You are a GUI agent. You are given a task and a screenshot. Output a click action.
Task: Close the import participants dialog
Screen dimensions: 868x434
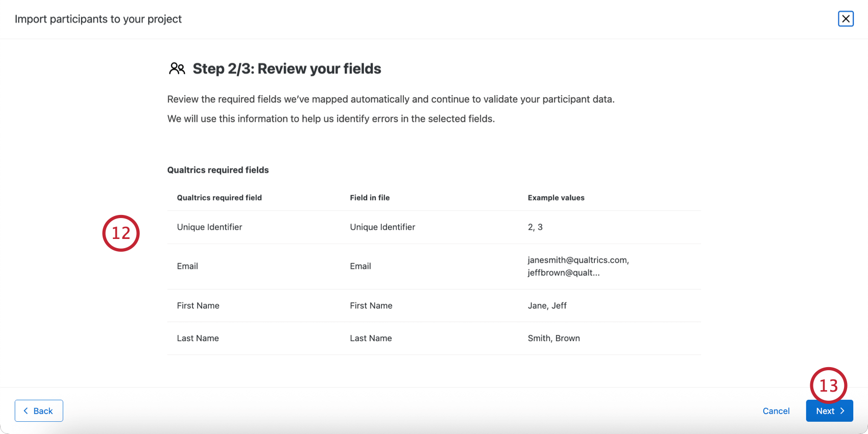tap(846, 19)
